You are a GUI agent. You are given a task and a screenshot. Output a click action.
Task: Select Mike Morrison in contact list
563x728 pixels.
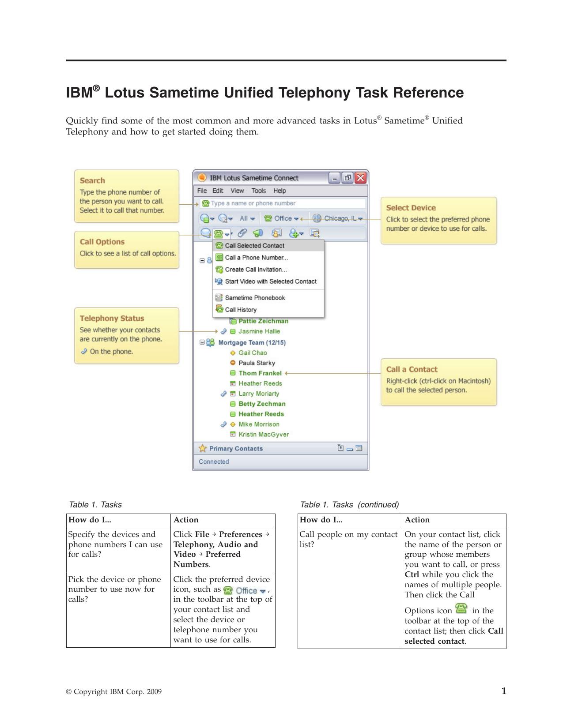point(259,424)
